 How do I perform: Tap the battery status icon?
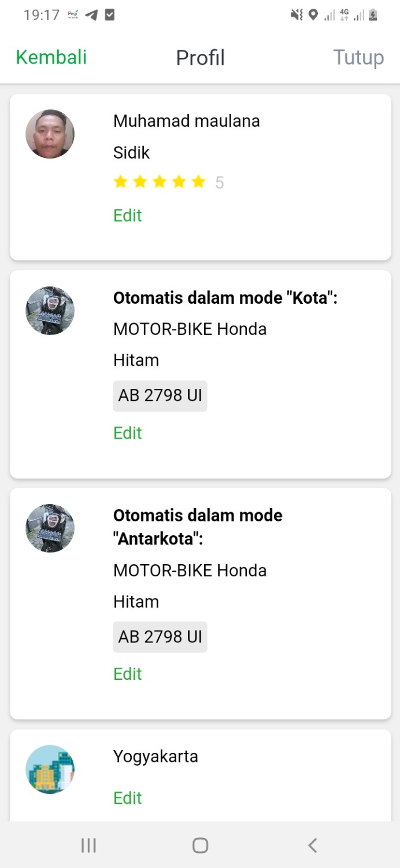[373, 15]
